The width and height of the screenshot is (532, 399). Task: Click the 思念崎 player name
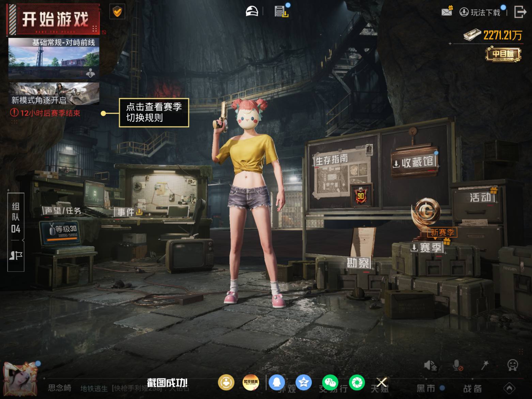click(60, 388)
